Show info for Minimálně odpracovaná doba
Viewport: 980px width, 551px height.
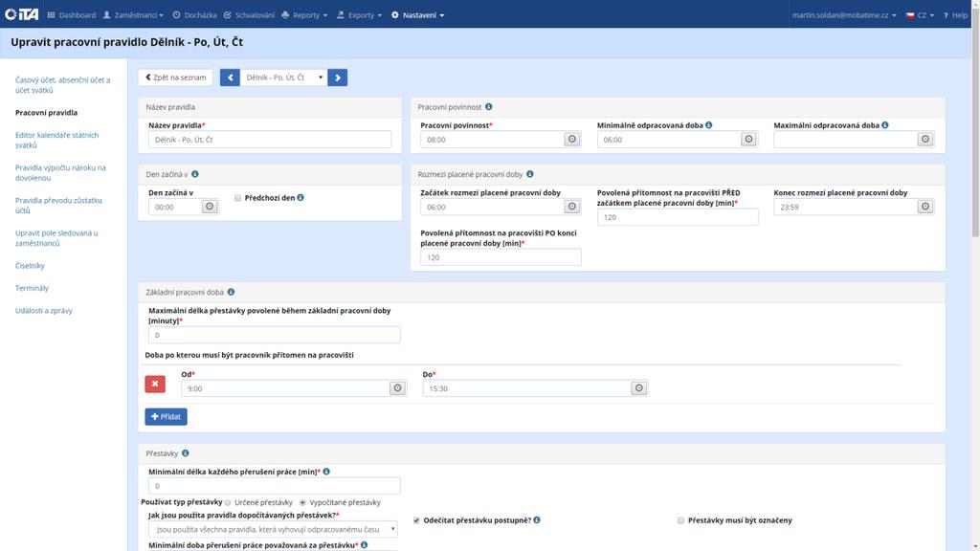(709, 125)
